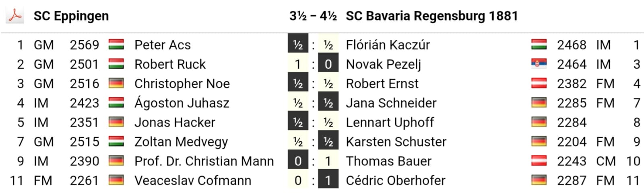The width and height of the screenshot is (644, 196).
Task: Click Flórián Kaczúr's Hungarian flag icon
Action: [x=539, y=45]
